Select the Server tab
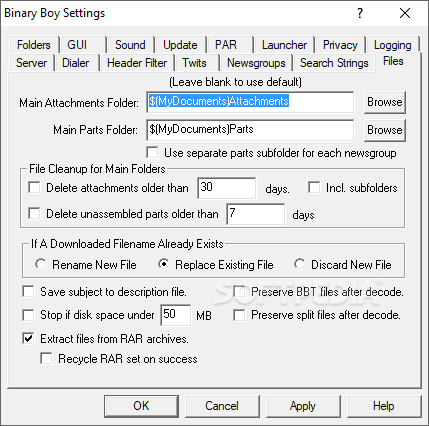The height and width of the screenshot is (426, 429). 32,63
